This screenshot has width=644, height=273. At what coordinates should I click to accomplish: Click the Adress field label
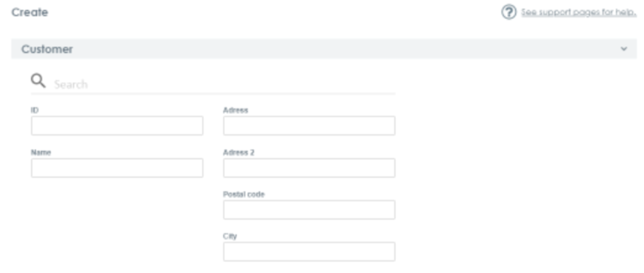click(x=236, y=110)
